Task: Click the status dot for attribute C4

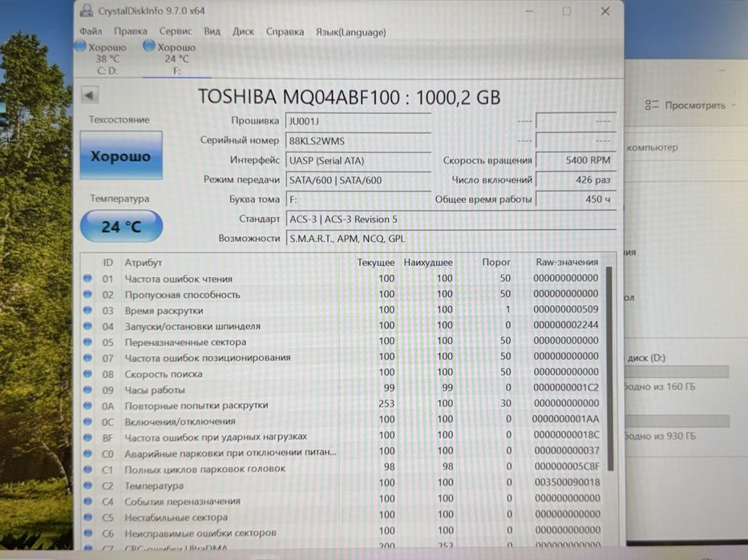Action: 87,501
